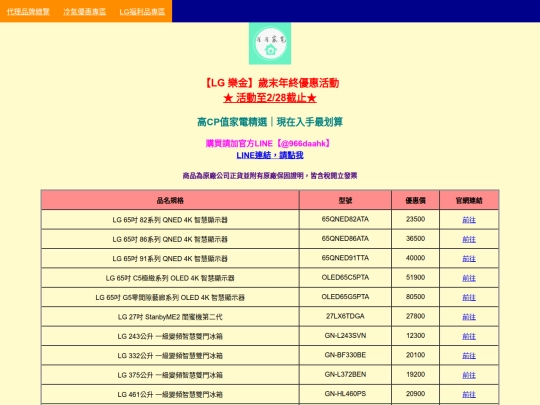Open LG福利品專區 menu item
The image size is (540, 405).
[x=142, y=12]
